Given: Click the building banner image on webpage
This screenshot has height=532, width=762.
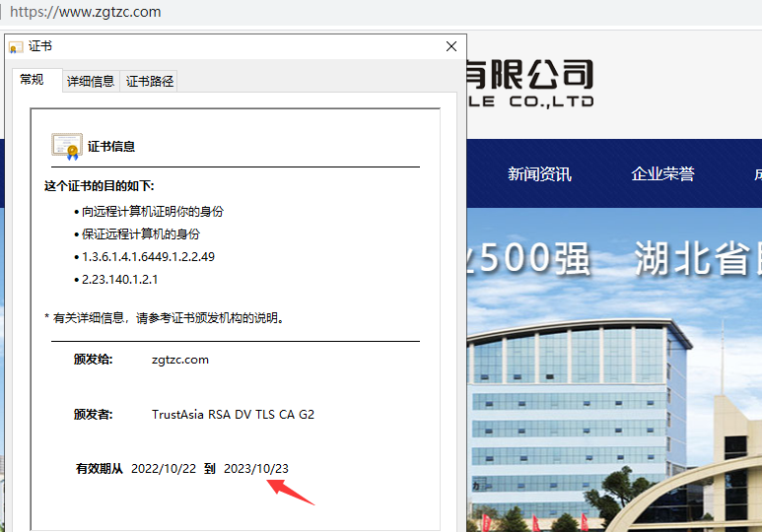Looking at the screenshot, I should (x=614, y=369).
